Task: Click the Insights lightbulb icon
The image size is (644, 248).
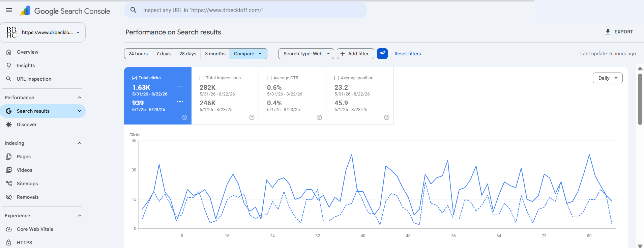Action: click(9, 65)
